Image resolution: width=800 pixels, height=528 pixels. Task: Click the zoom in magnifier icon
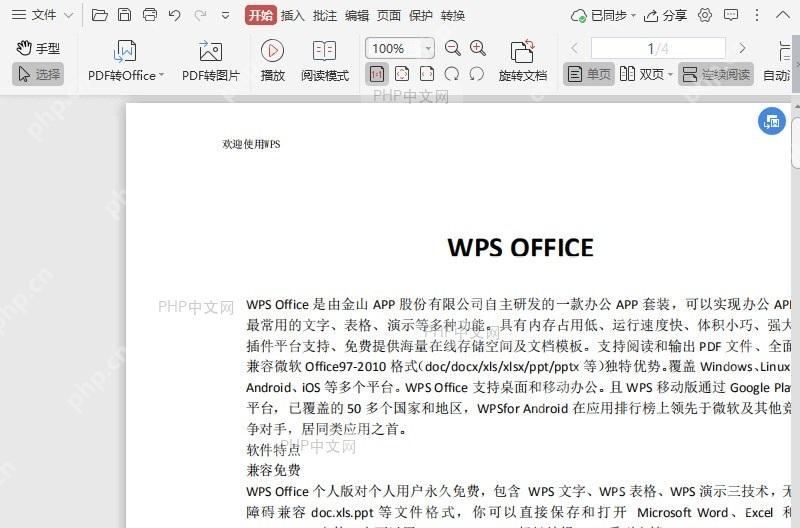[x=478, y=48]
